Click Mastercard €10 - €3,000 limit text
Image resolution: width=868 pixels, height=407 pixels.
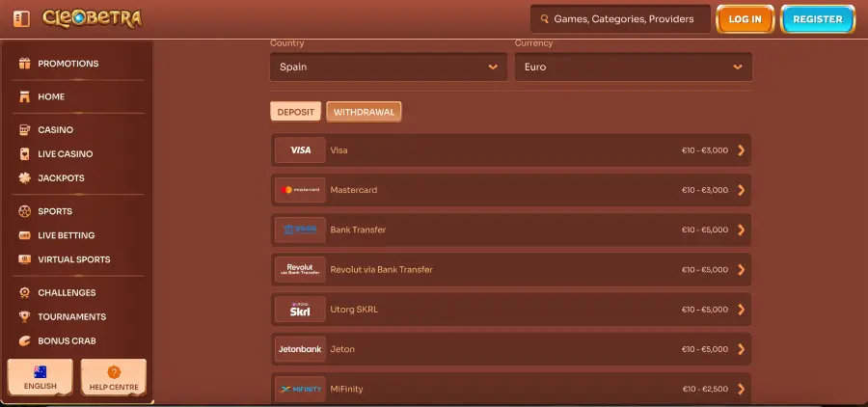(x=705, y=190)
